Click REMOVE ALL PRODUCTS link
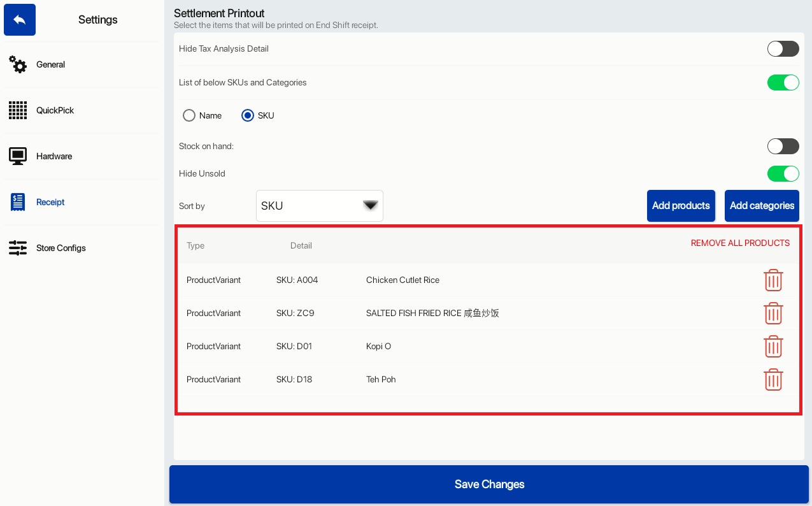Viewport: 812px width, 506px height. 740,243
